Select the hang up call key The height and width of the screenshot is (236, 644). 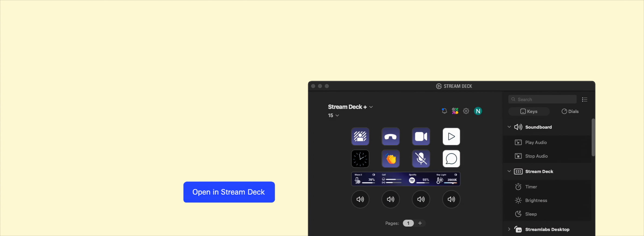(391, 136)
